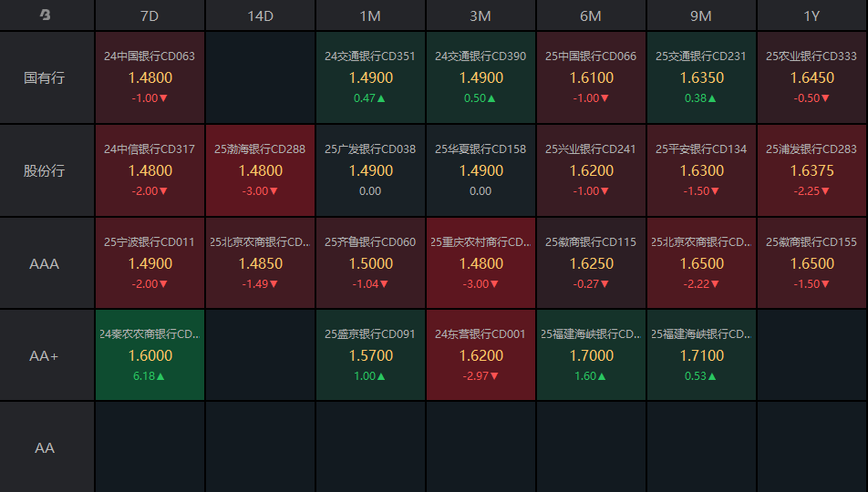The height and width of the screenshot is (492, 868).
Task: Click the 24东营银行CD001 quote cell
Action: tap(480, 356)
